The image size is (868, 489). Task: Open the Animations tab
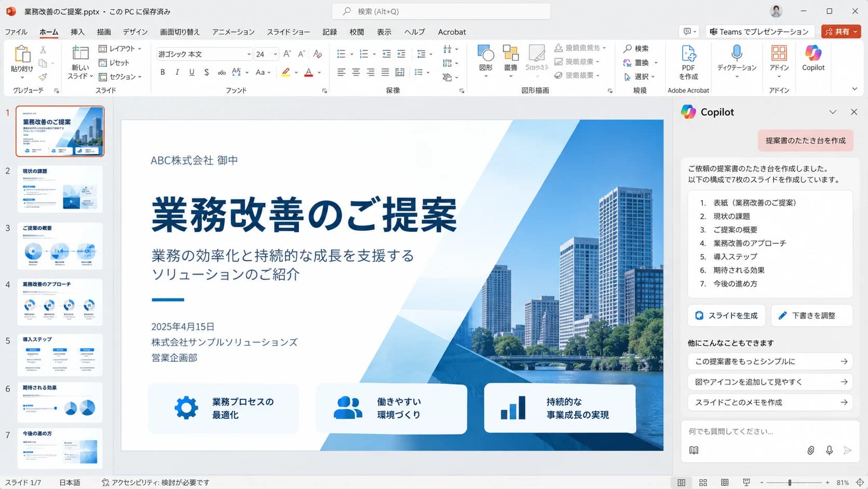pyautogui.click(x=233, y=32)
